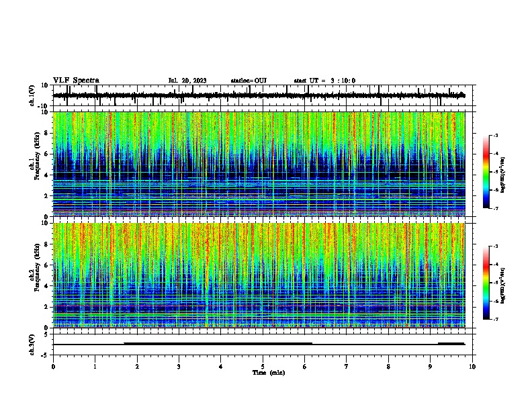Click time axis tick label "1"
Image resolution: width=532 pixels, height=411 pixels.
[x=95, y=367]
